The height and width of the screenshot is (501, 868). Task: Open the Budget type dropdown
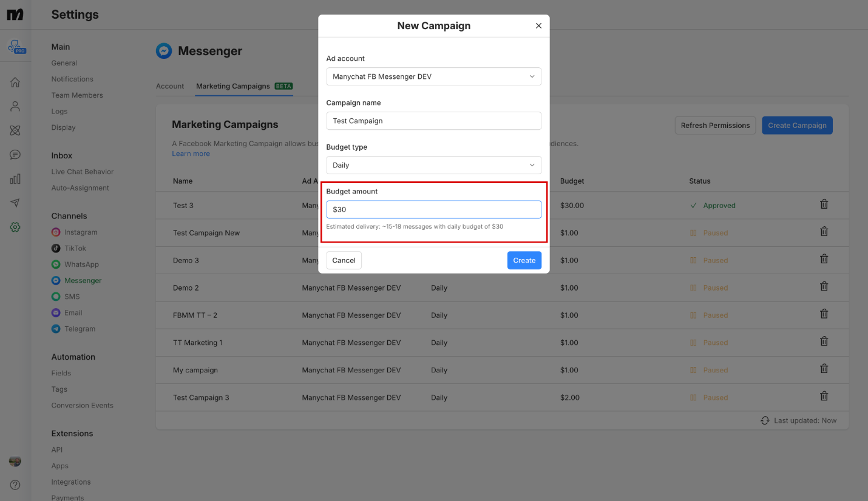433,165
